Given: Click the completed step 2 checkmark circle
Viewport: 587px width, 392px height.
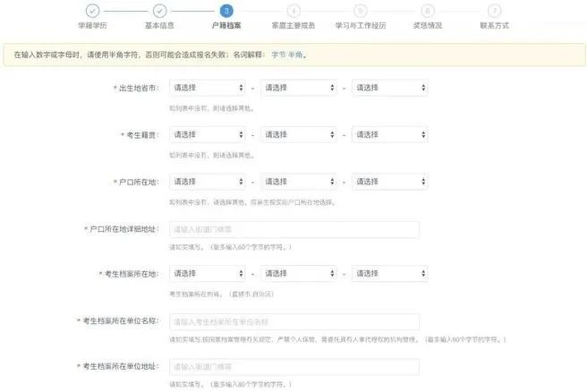Looking at the screenshot, I should (x=160, y=11).
